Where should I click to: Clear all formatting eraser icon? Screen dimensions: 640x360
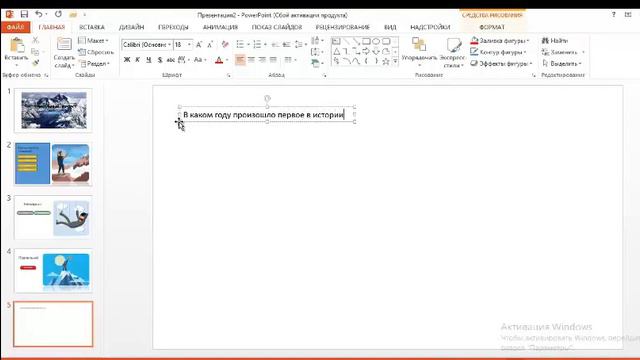pyautogui.click(x=225, y=44)
